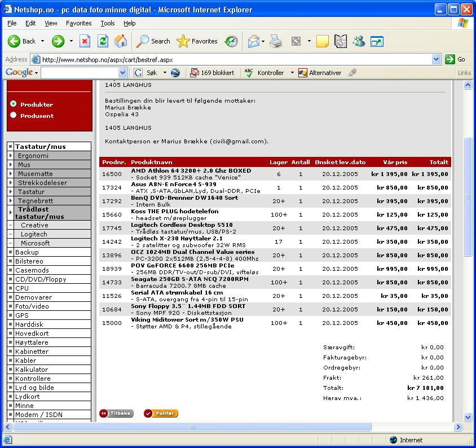Click the vertical scrollbar thumb

[x=468, y=197]
